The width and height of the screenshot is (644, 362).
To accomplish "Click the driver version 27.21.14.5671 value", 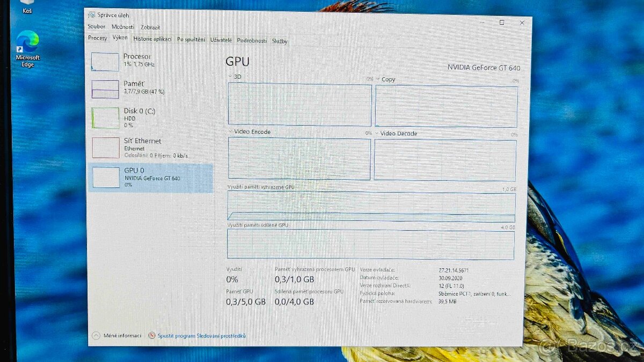I will 453,270.
